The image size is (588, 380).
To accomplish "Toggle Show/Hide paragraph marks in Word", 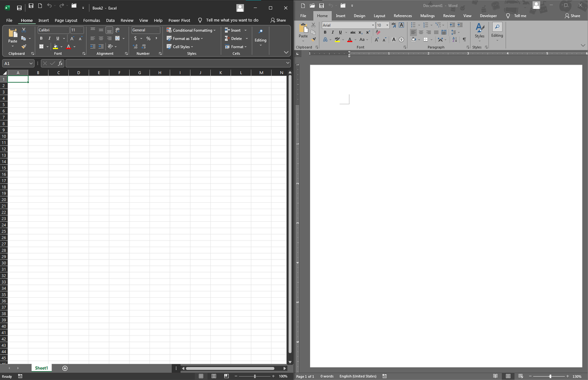I will 465,40.
